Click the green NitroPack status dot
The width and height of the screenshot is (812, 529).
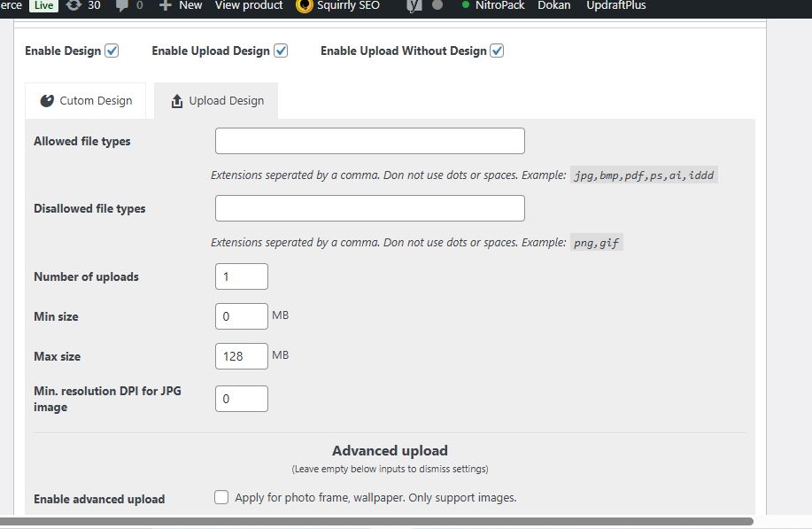coord(466,5)
